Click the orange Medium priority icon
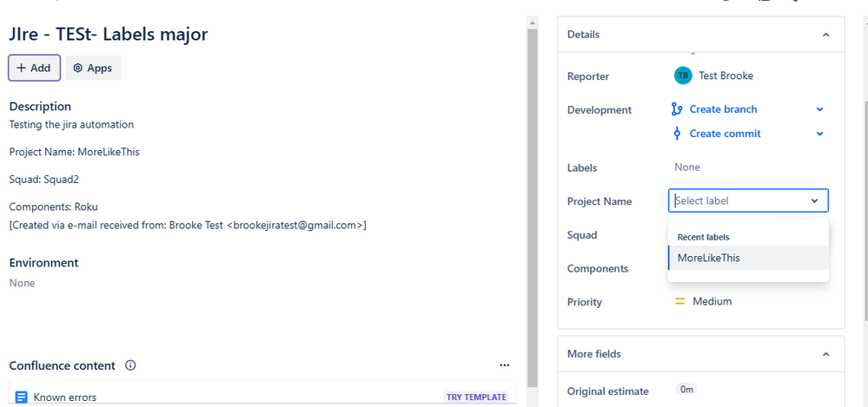The width and height of the screenshot is (868, 407). 679,301
